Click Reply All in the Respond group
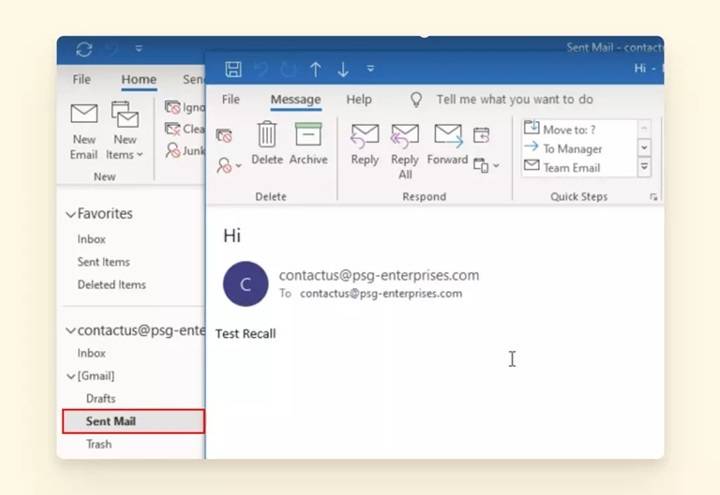The width and height of the screenshot is (720, 495). pos(405,152)
